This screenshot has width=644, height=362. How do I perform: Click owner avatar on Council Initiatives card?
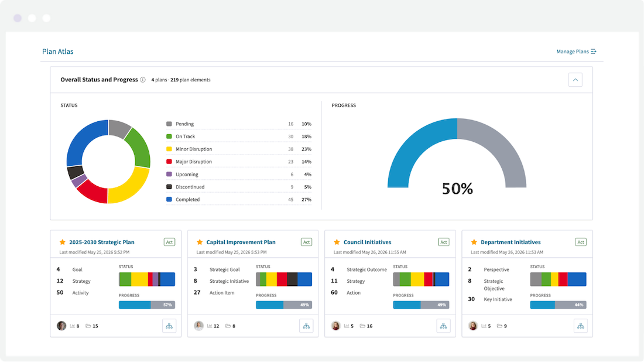click(336, 326)
